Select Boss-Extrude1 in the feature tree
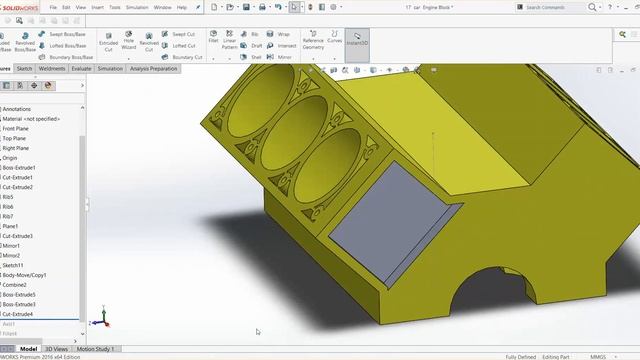This screenshot has height=360, width=640. coord(19,168)
